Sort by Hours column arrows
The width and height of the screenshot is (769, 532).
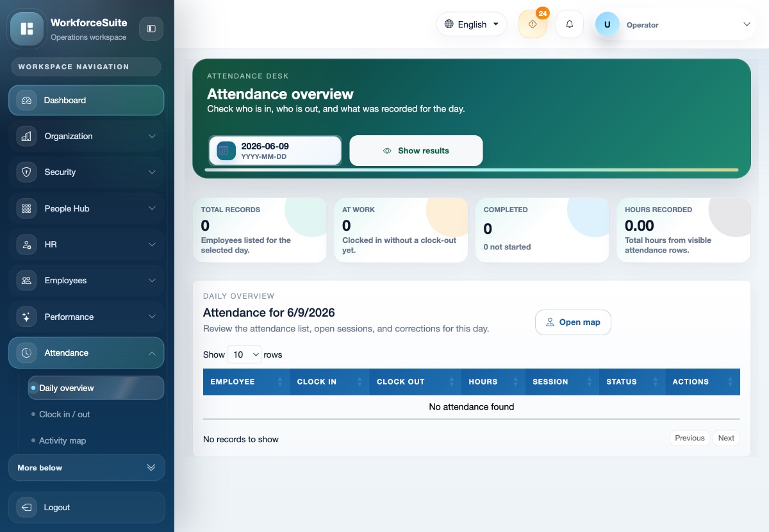(515, 382)
